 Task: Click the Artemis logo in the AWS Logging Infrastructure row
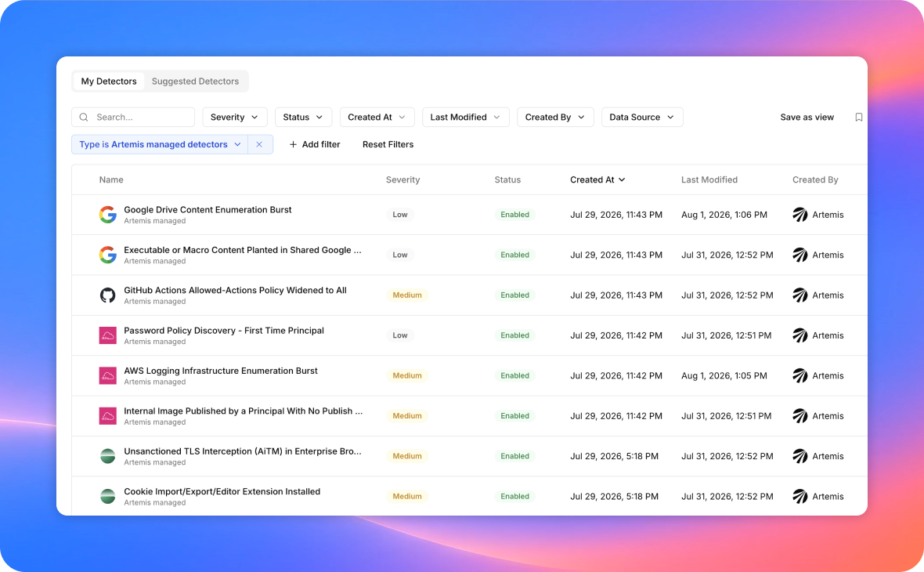pyautogui.click(x=799, y=375)
